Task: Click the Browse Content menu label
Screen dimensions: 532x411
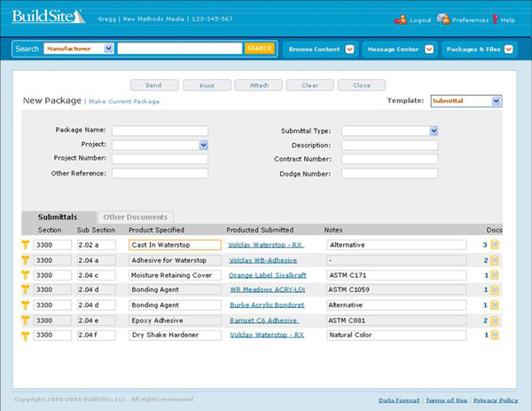Action: coord(314,49)
